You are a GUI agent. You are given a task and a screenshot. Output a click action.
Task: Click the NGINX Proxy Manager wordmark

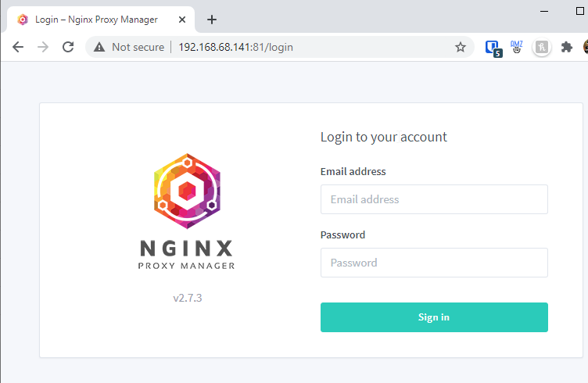186,255
